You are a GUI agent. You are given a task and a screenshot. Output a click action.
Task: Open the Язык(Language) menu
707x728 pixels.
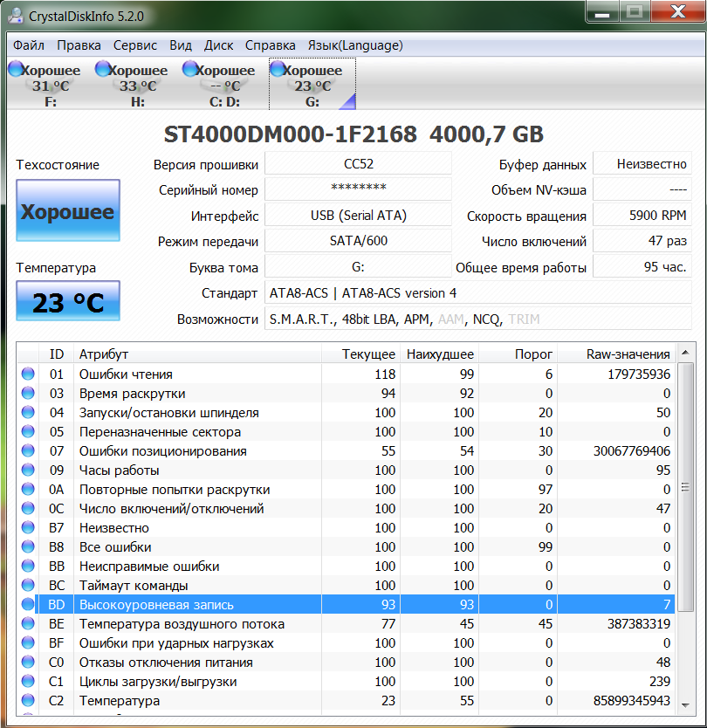(355, 45)
